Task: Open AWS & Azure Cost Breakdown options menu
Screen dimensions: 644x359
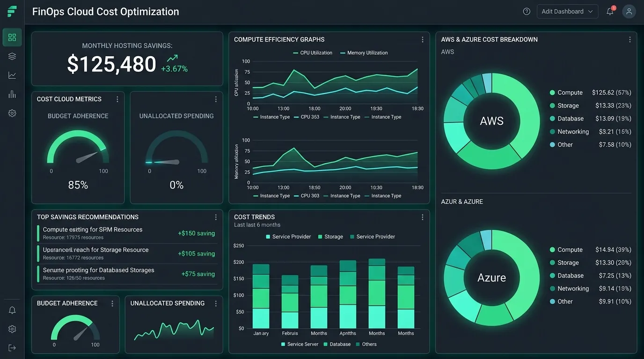Action: click(x=630, y=40)
